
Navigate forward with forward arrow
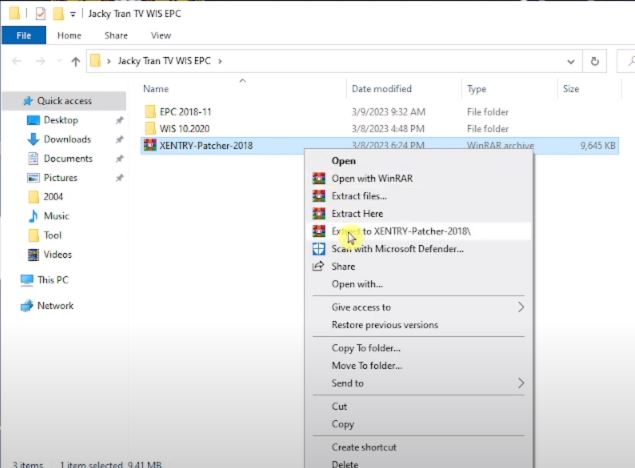(40, 61)
